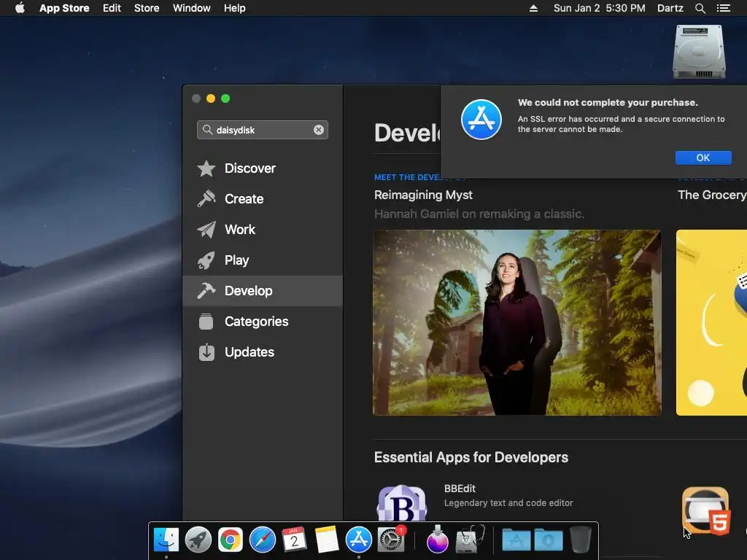This screenshot has width=747, height=560.
Task: Open the stethoscope disk app in the Dock
Action: (x=469, y=540)
